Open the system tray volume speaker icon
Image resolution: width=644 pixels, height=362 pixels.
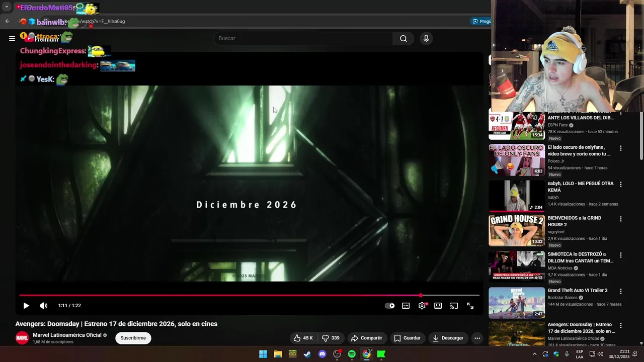click(600, 354)
